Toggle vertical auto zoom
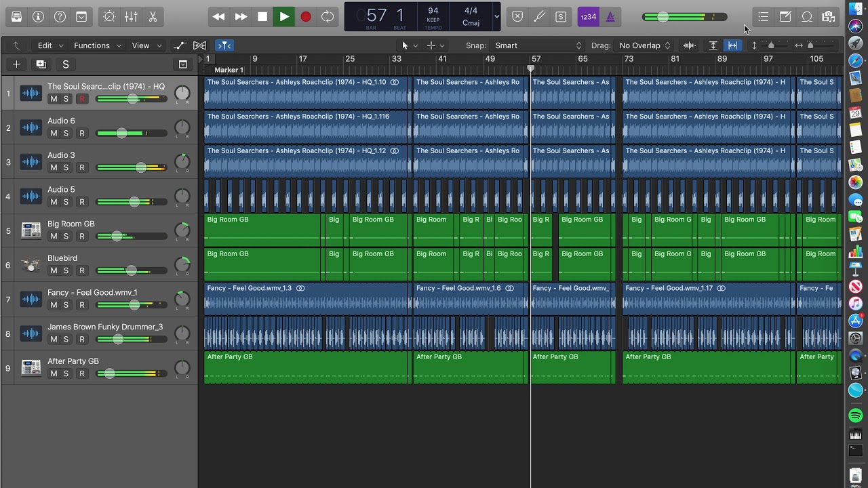 click(713, 45)
